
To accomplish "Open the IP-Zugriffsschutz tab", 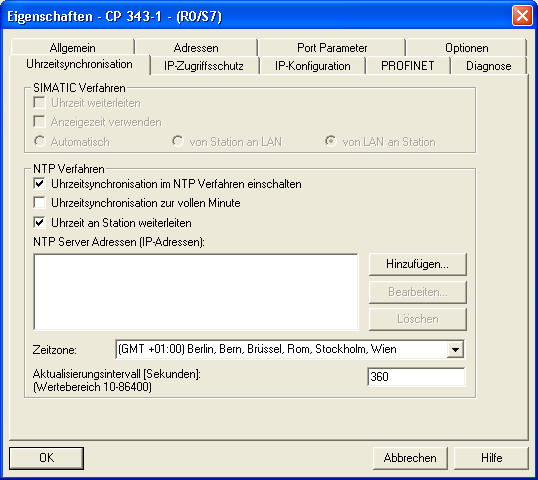I will pos(204,66).
